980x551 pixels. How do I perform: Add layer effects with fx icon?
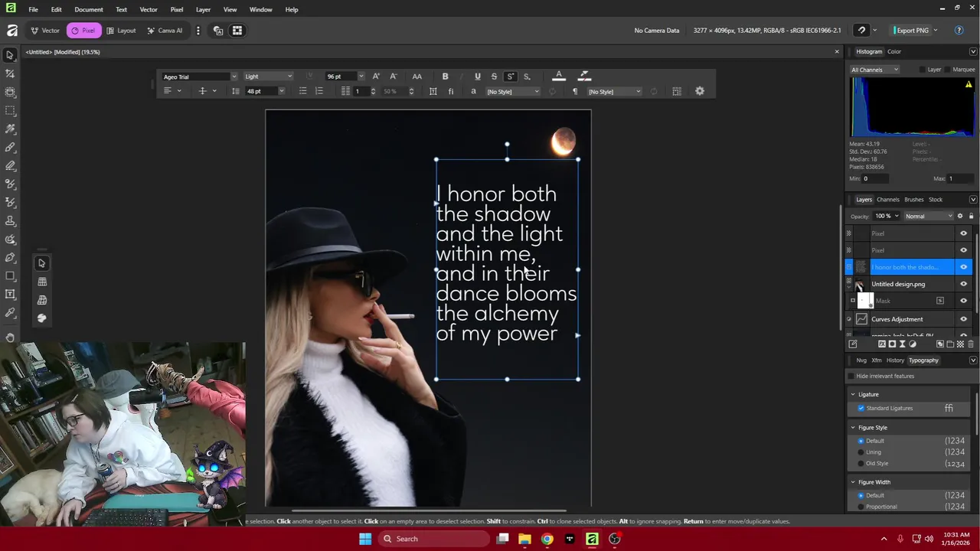[x=882, y=344]
